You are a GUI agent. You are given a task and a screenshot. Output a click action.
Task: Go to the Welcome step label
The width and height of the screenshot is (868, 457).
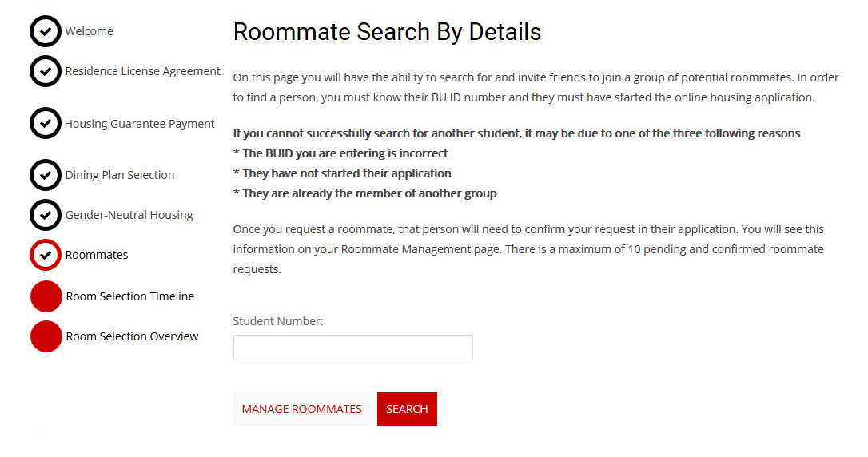click(x=89, y=31)
